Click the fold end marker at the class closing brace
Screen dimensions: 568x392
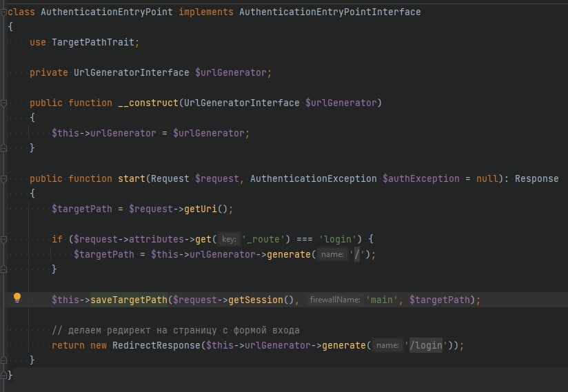tap(3, 375)
